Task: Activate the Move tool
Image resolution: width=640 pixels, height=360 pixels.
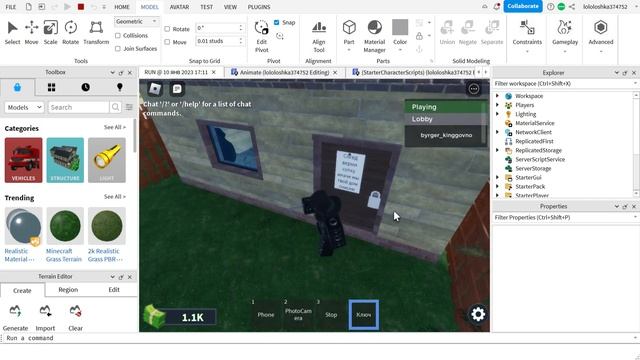Action: pyautogui.click(x=31, y=33)
